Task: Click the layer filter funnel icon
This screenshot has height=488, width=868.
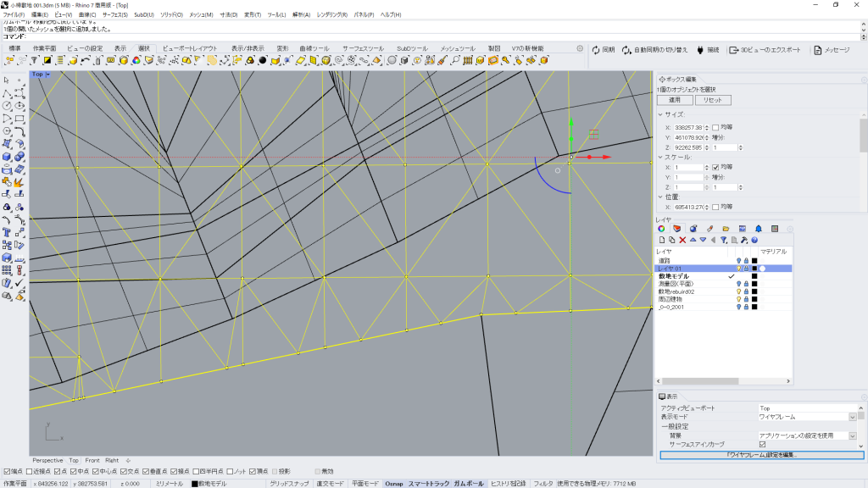Action: pyautogui.click(x=723, y=240)
